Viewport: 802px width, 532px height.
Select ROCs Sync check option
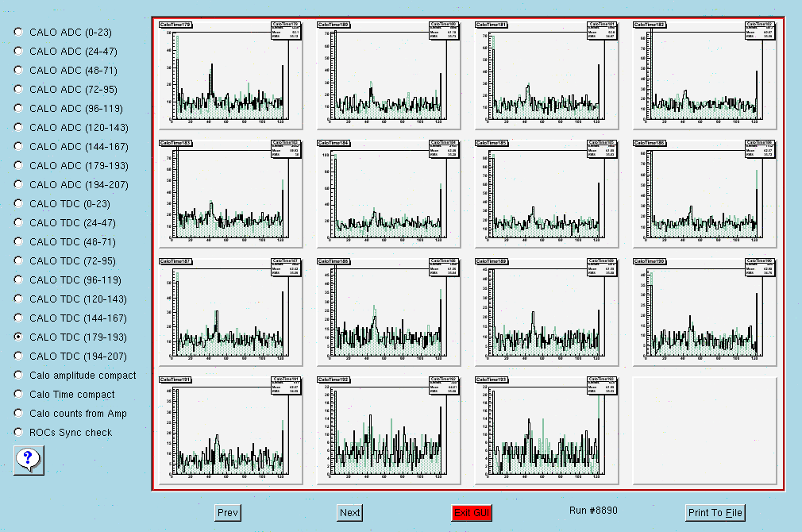18,432
